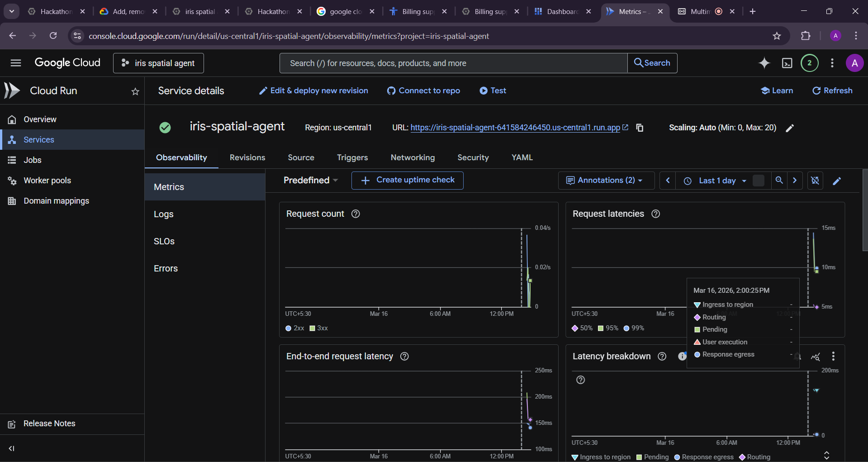Switch to the Security tab
Viewport: 868px width, 462px height.
(473, 157)
